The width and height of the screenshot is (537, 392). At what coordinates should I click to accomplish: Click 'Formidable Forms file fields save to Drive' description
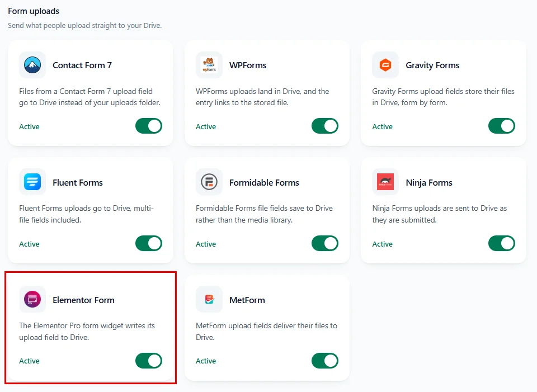(x=264, y=214)
